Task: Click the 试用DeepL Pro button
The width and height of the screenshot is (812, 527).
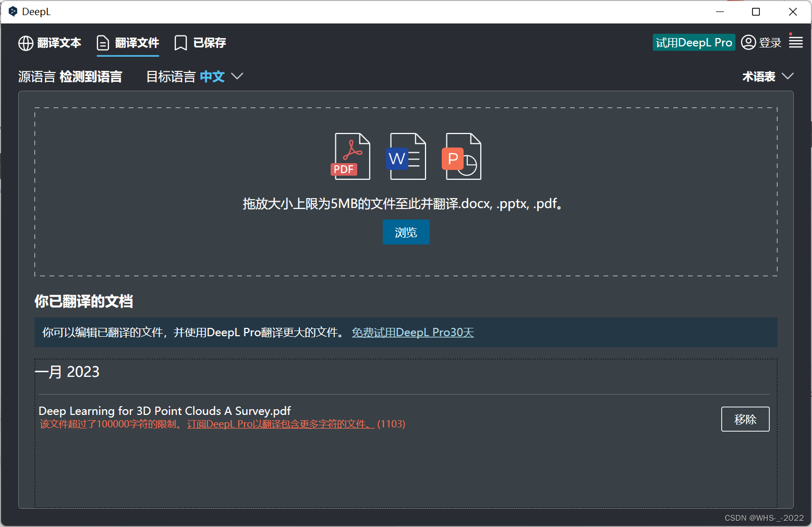Action: pyautogui.click(x=694, y=43)
